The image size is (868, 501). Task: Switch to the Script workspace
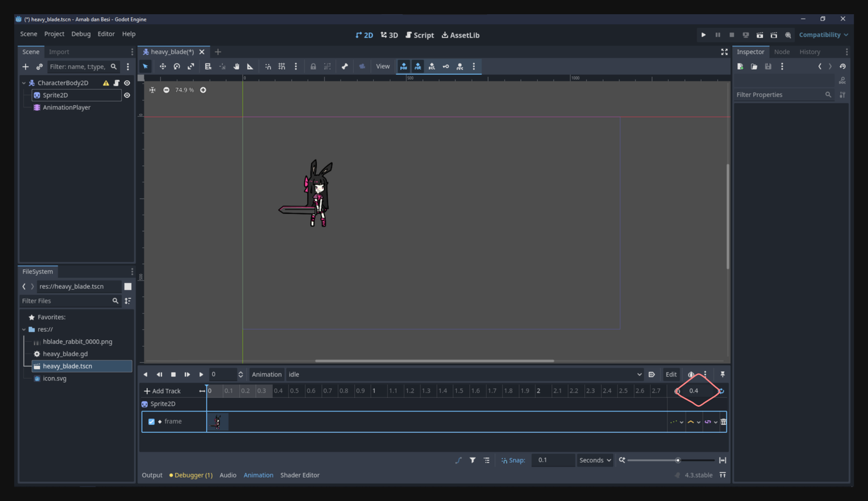pos(420,35)
